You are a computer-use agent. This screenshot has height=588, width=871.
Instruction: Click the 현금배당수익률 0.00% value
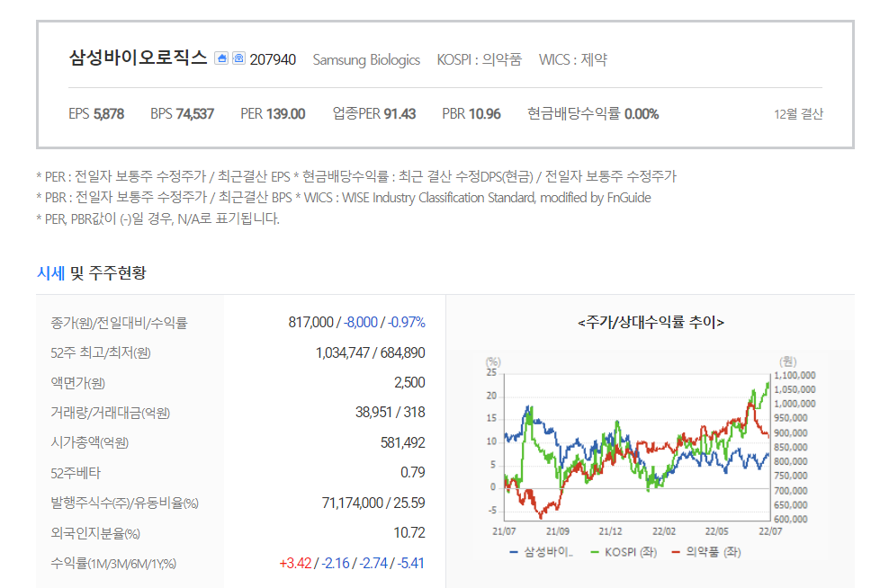click(x=593, y=114)
